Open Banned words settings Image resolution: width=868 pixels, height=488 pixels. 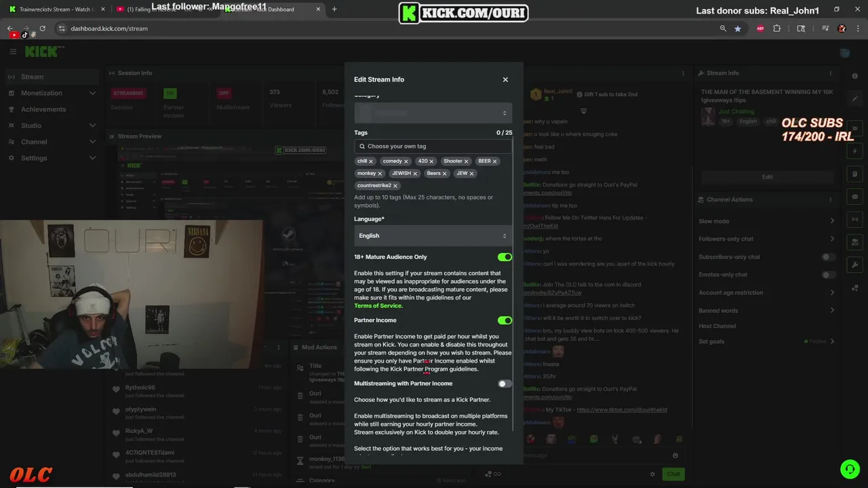(x=767, y=310)
